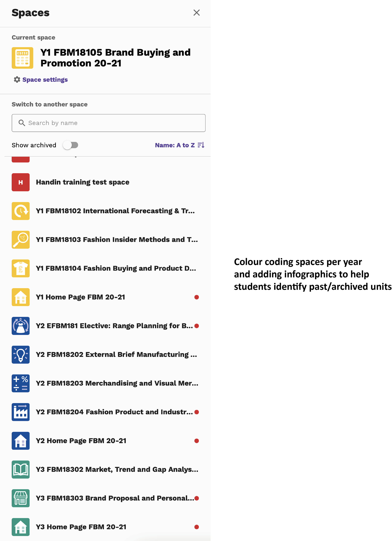
Task: Open Handin training test space
Action: pyautogui.click(x=82, y=182)
